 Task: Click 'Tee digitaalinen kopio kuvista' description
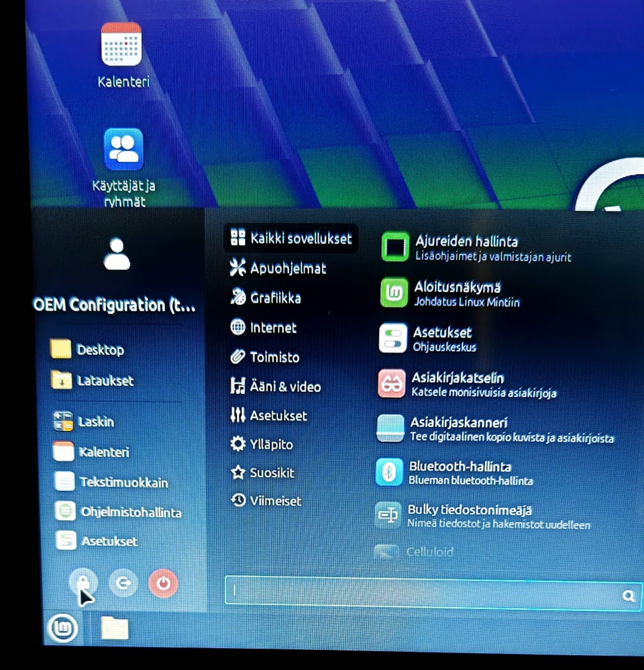tap(512, 437)
